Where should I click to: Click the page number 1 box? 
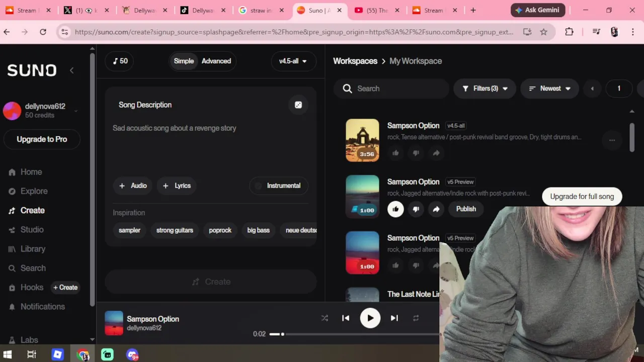pyautogui.click(x=619, y=88)
